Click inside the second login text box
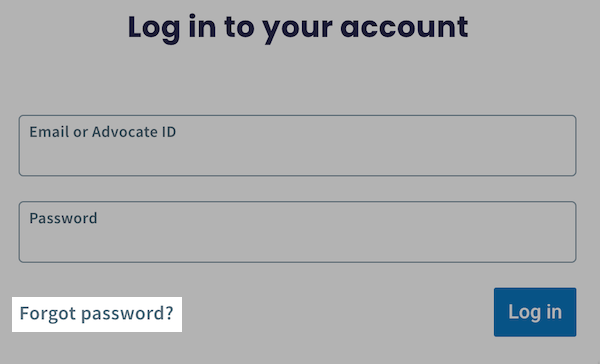Screen dimensions: 600x364 (297, 232)
